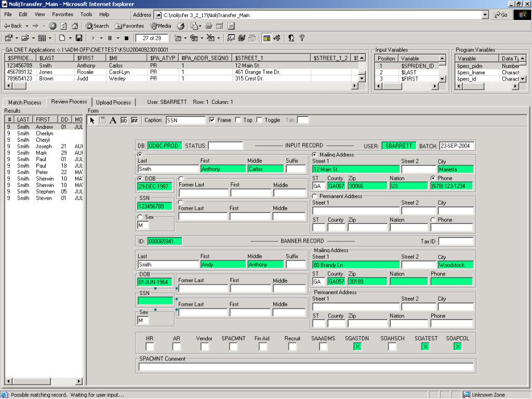This screenshot has width=532, height=399.
Task: Open dropdown arrow beside the Mail icon
Action: click(200, 26)
